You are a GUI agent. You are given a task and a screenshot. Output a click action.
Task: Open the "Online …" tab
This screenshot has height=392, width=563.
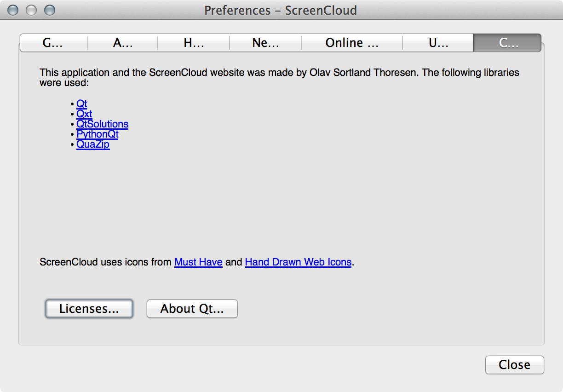point(352,43)
